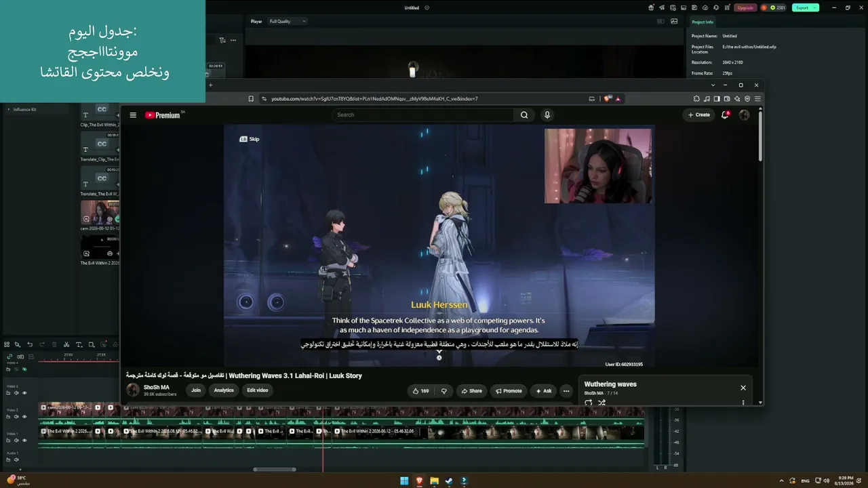Open the YouTube guide hamburger menu

(x=133, y=115)
